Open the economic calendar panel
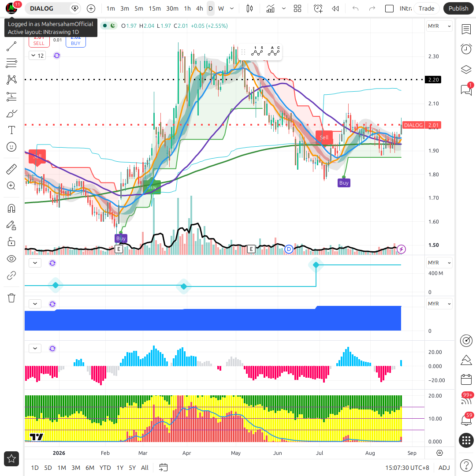This screenshot has width=476, height=476. [x=466, y=379]
